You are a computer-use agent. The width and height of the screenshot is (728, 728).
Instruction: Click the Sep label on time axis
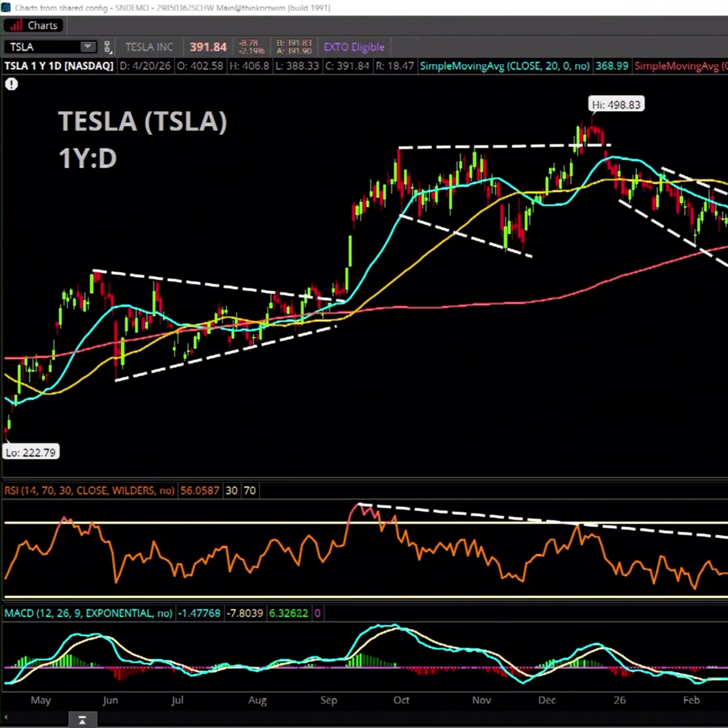coord(329,700)
